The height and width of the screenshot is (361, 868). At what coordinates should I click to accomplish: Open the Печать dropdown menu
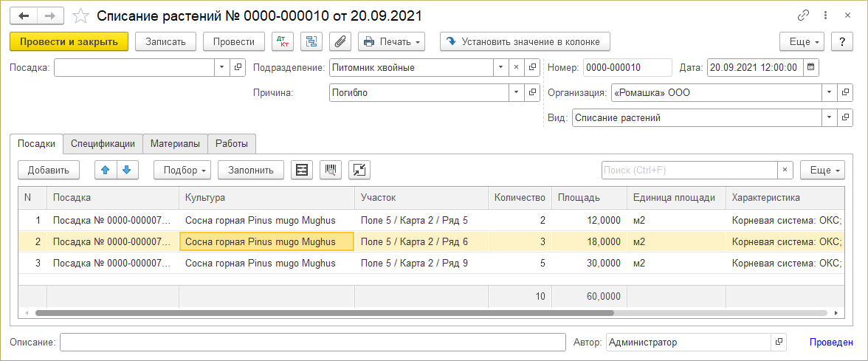point(392,42)
